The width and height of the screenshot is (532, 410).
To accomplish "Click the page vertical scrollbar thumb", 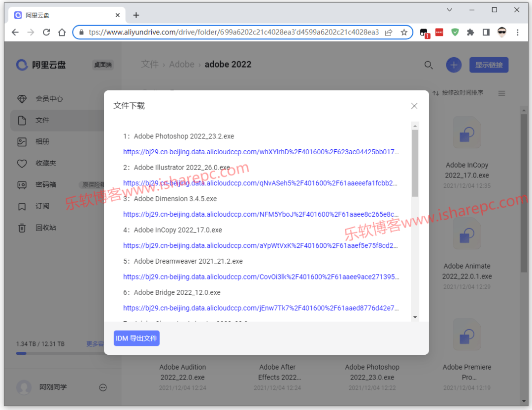I will point(524,193).
